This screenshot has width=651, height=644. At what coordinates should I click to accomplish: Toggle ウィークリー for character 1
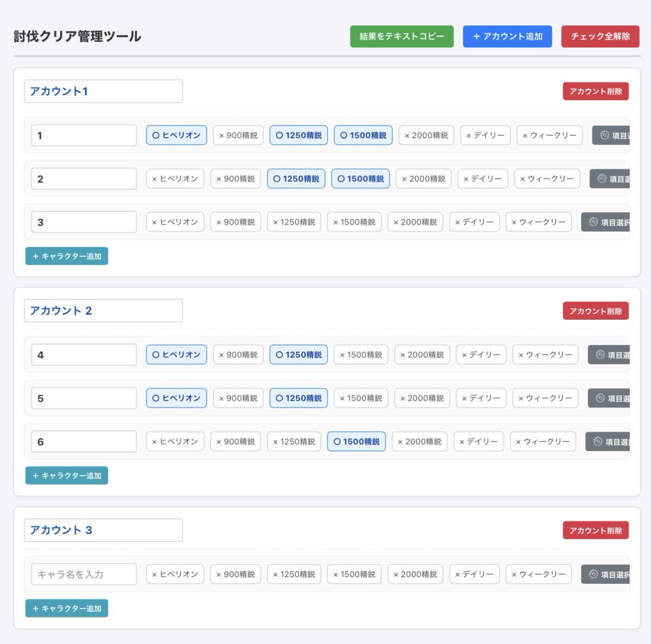tap(550, 135)
